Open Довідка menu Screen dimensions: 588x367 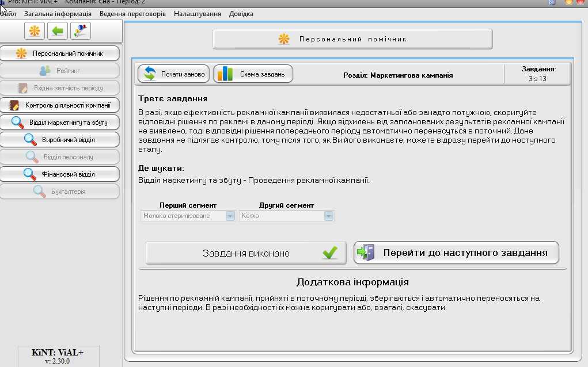click(241, 14)
